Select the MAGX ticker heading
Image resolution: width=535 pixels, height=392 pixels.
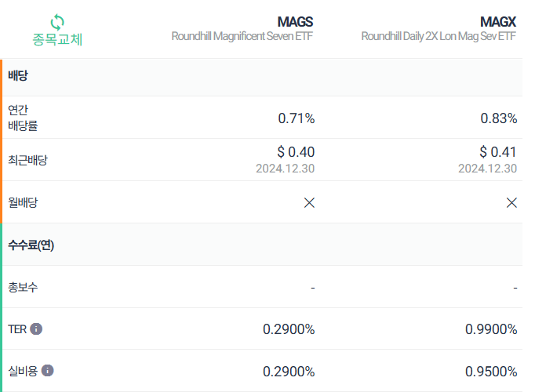point(498,22)
